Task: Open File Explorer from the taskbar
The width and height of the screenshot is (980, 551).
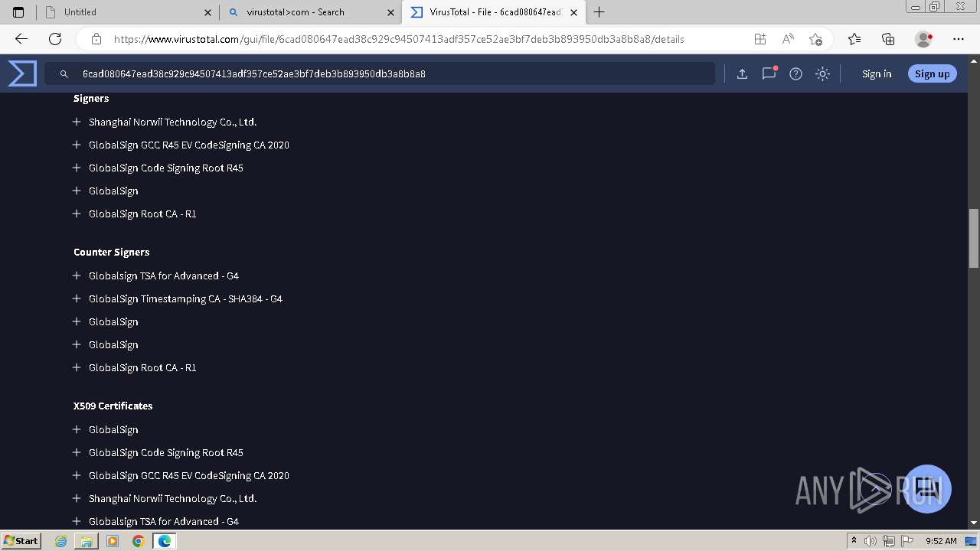Action: [87, 541]
